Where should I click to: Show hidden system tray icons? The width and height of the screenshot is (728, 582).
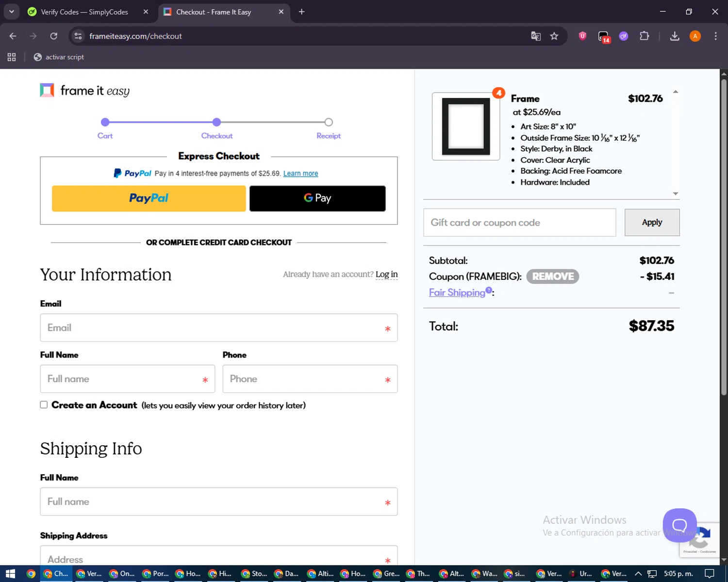[638, 574]
